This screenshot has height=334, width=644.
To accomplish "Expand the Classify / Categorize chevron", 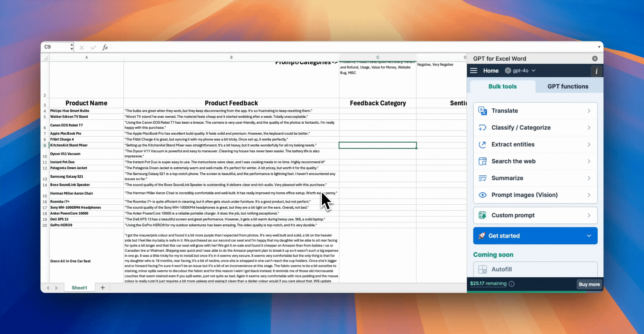I will point(589,127).
